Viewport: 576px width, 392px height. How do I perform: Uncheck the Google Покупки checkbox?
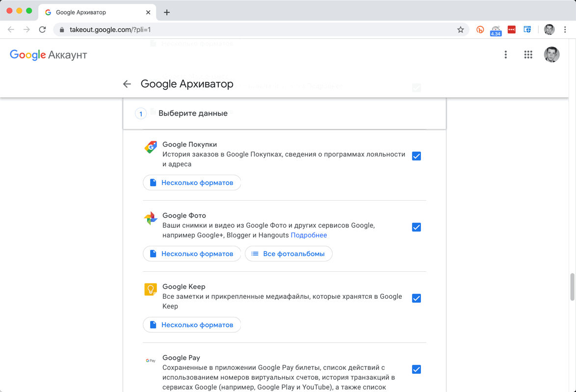click(x=416, y=156)
